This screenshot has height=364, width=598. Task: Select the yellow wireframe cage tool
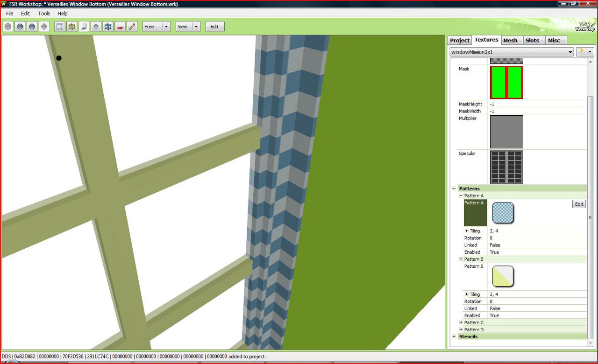pyautogui.click(x=71, y=27)
